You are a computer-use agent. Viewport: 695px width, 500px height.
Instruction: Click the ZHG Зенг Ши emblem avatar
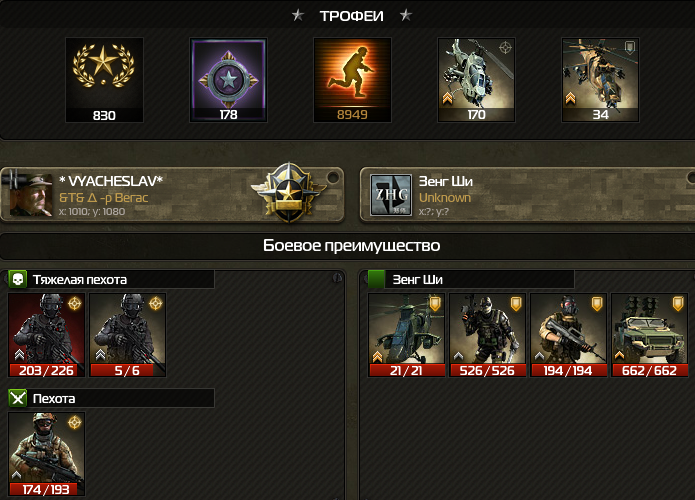(391, 195)
